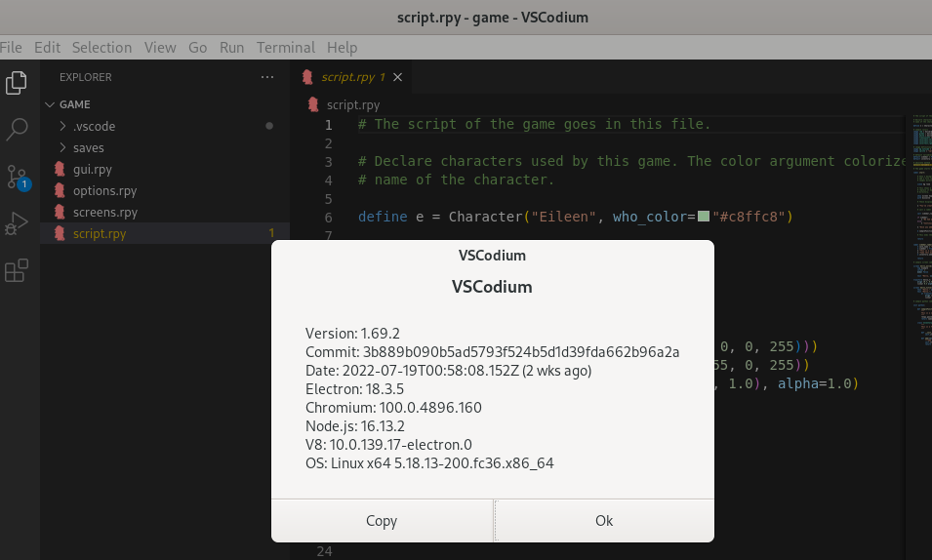The width and height of the screenshot is (932, 560).
Task: Click the first comment line of script
Action: click(535, 124)
